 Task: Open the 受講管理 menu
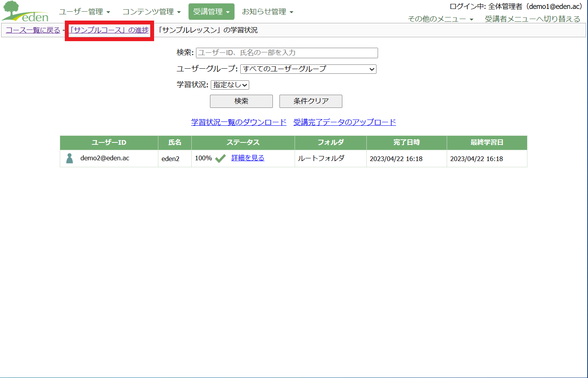pos(212,12)
